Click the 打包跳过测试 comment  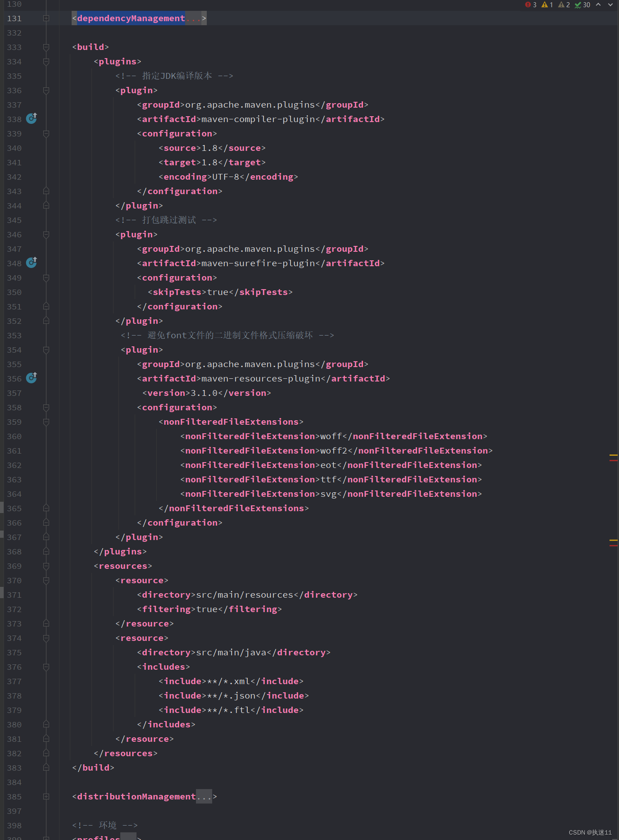tap(166, 220)
